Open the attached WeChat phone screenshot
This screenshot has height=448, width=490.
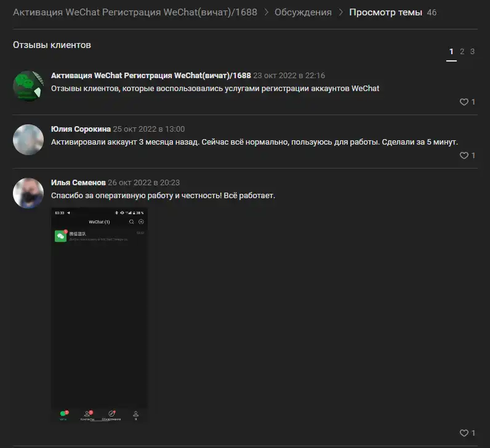coord(99,315)
